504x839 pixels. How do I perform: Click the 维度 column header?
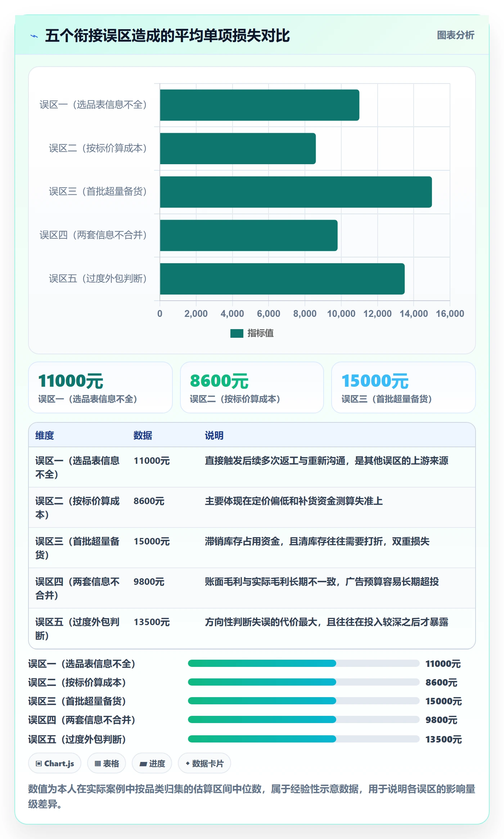(x=45, y=435)
